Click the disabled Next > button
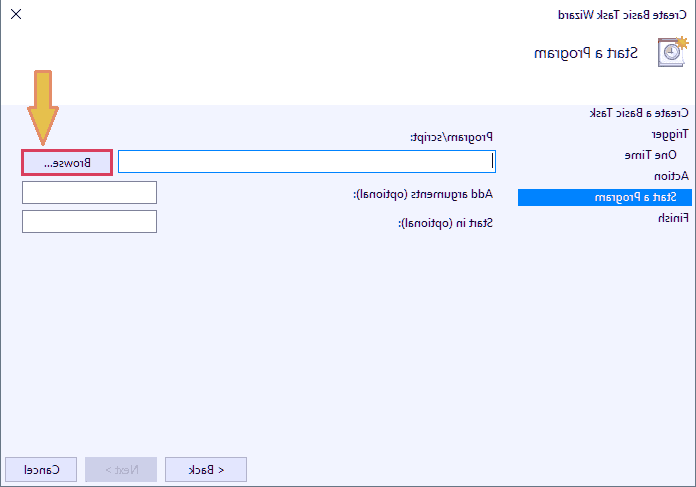This screenshot has width=696, height=487. point(121,469)
